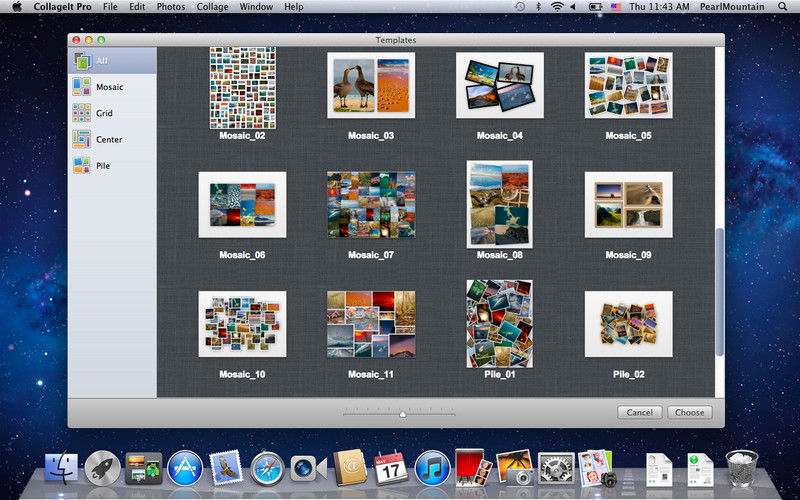
Task: Click the templates vertical scrollbar thumb
Action: pyautogui.click(x=719, y=292)
